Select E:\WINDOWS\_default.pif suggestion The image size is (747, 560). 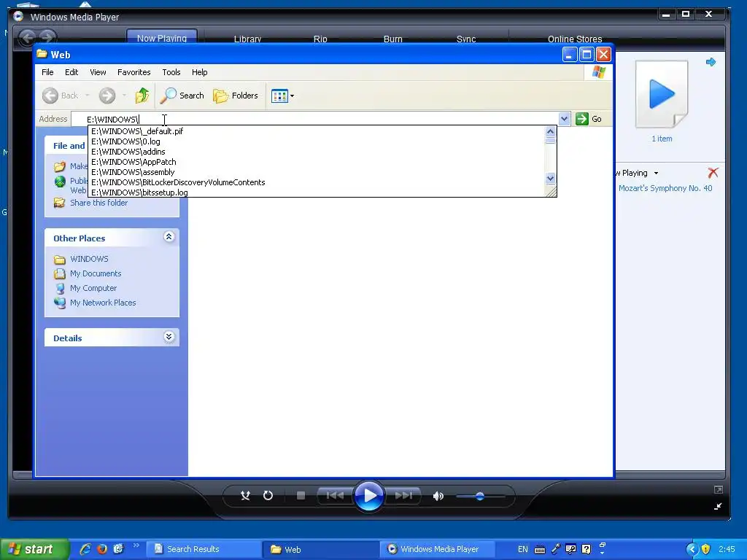(x=317, y=131)
